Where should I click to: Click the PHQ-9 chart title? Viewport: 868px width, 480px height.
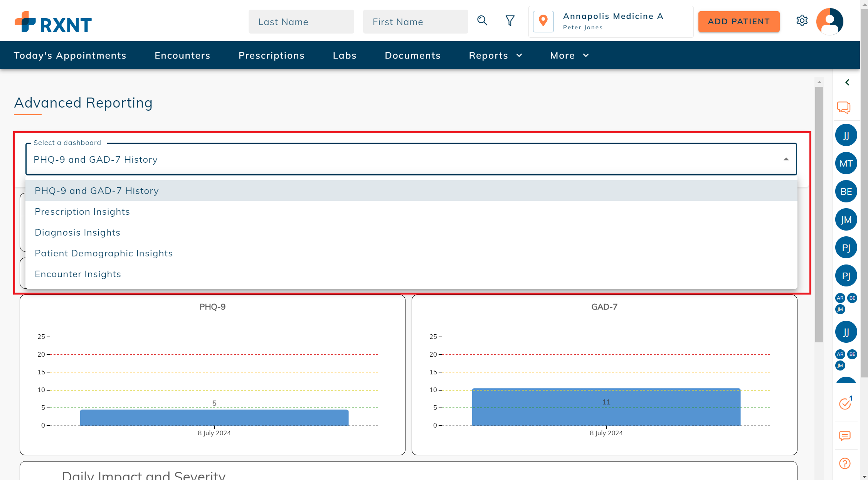[x=212, y=307]
